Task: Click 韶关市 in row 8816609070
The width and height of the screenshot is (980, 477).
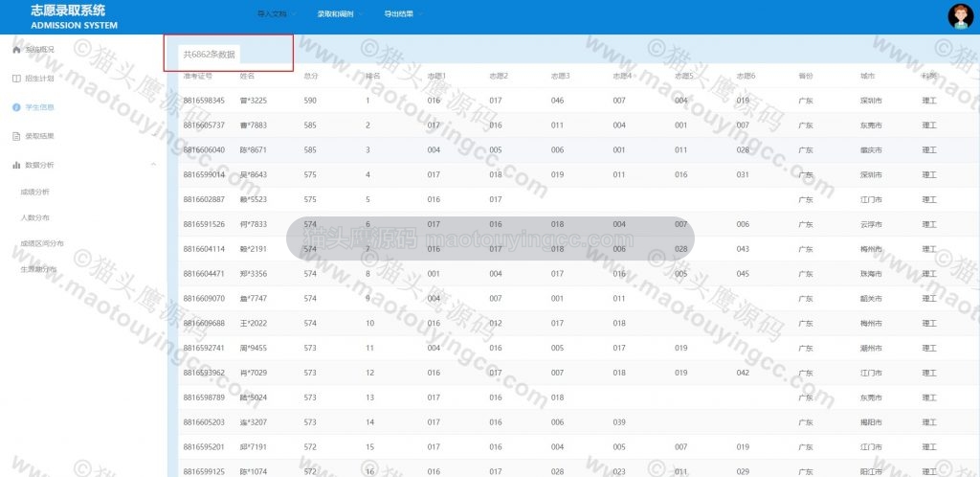Action: coord(871,298)
